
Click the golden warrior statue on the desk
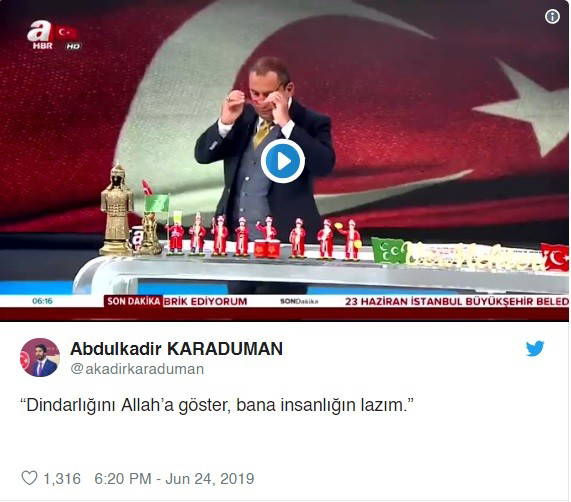tap(117, 209)
